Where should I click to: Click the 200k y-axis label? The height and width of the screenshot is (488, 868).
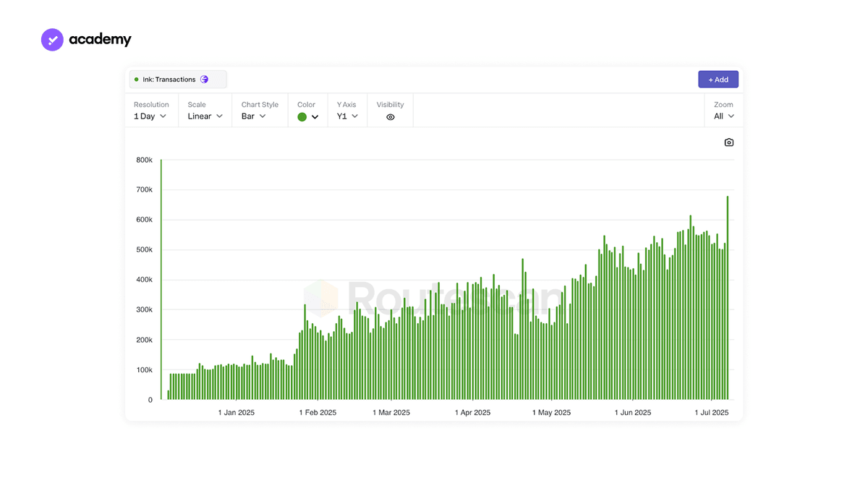point(144,340)
